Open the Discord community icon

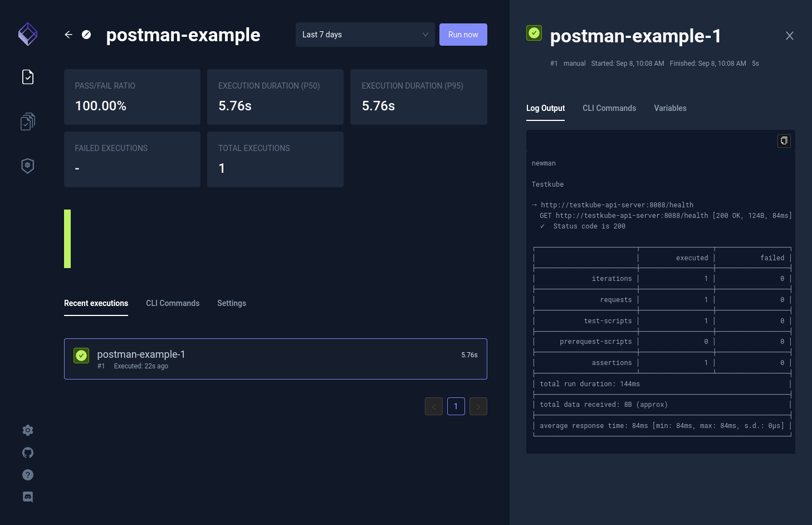28,497
